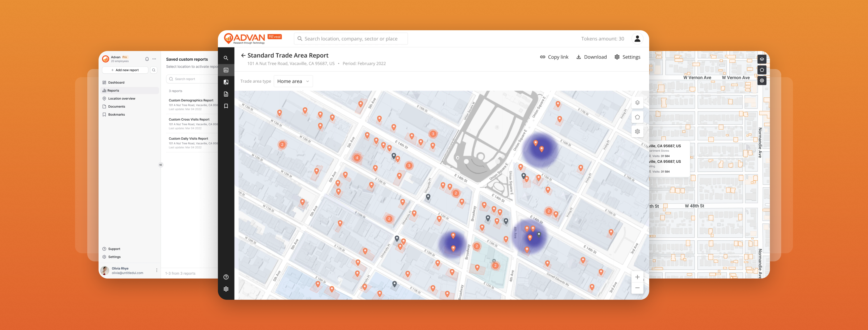The width and height of the screenshot is (868, 330).
Task: Select polygon draw tool in Trade Area map
Action: coord(637,117)
